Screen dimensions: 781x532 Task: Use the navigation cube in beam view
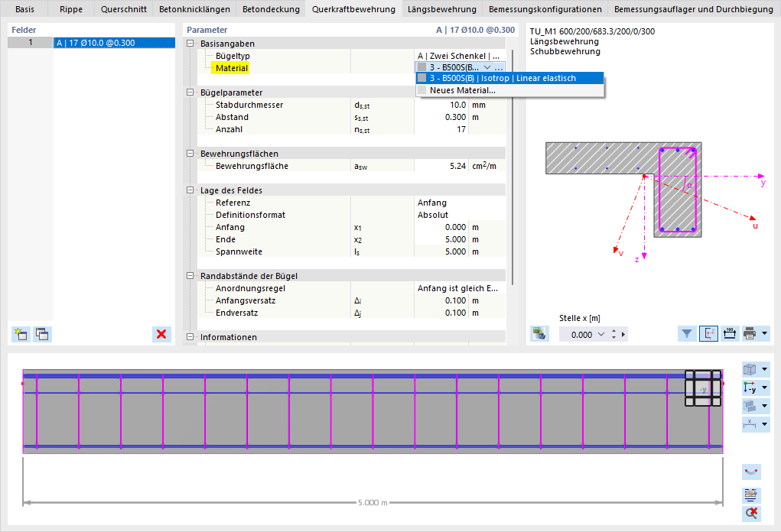703,388
